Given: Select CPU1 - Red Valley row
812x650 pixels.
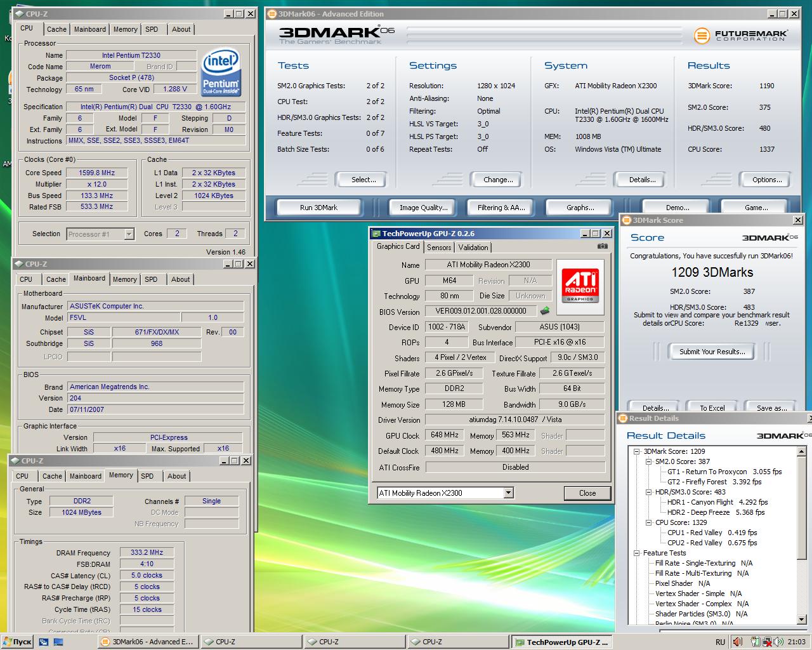Looking at the screenshot, I should pos(712,533).
